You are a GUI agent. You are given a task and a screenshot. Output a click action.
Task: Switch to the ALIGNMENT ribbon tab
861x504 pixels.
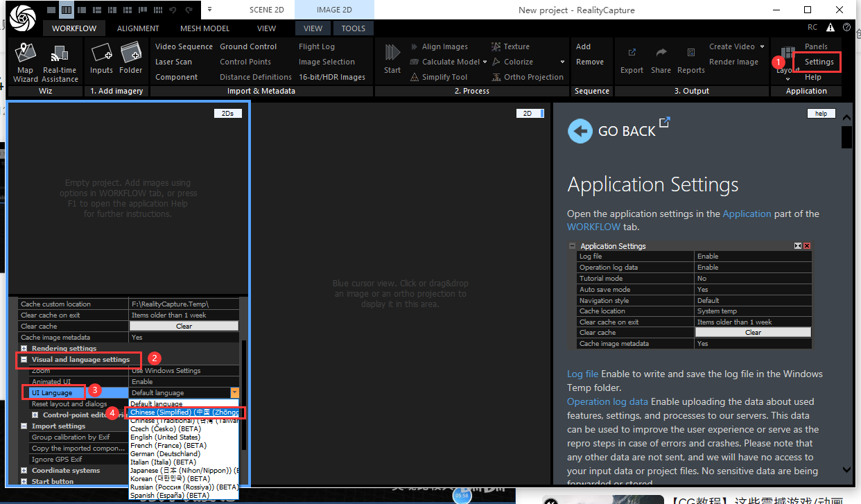click(138, 28)
